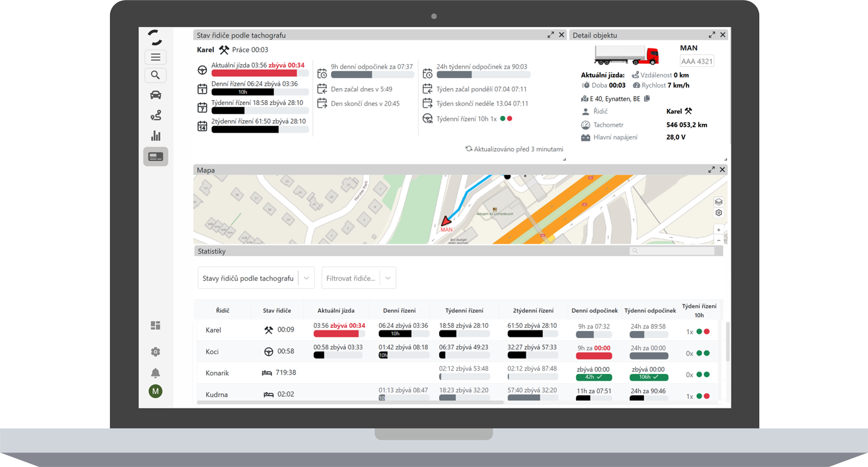The width and height of the screenshot is (868, 467).
Task: Expand the Mapa panel to fullscreen
Action: pos(711,170)
